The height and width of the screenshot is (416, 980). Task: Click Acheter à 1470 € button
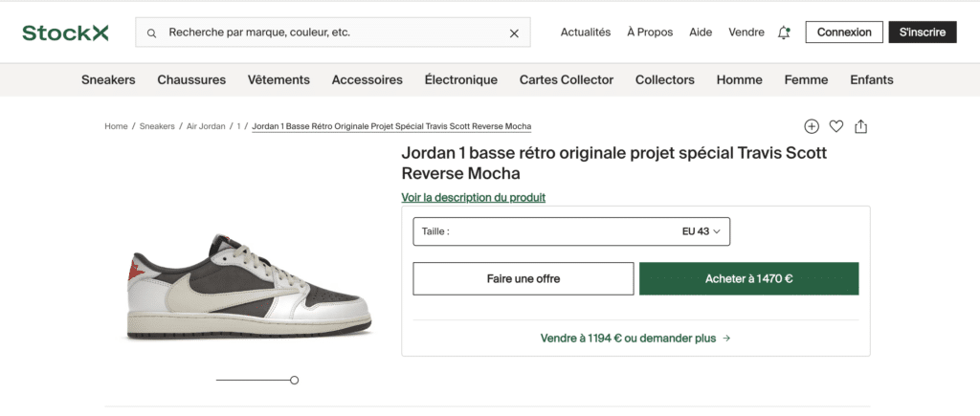(x=748, y=278)
